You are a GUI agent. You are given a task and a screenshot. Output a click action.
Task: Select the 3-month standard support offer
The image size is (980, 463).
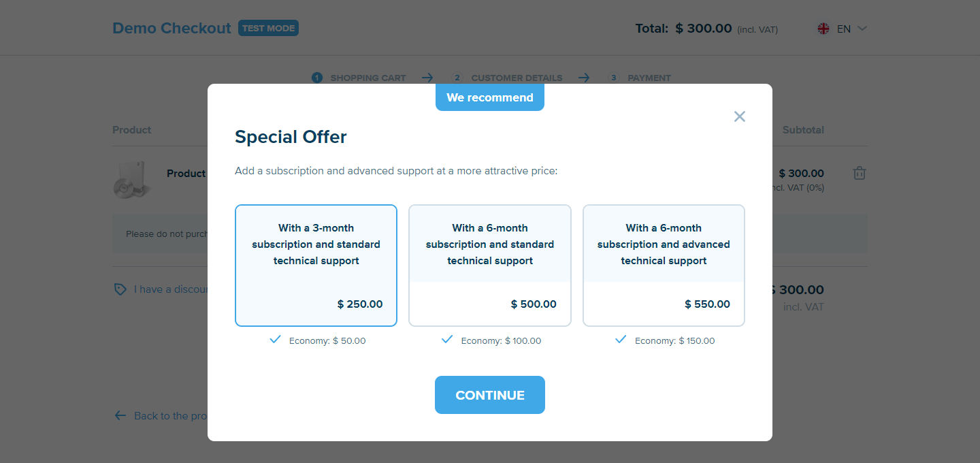(316, 266)
